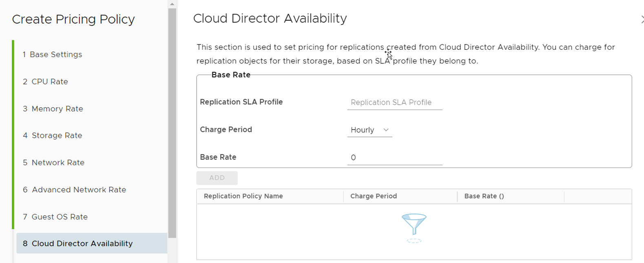644x263 pixels.
Task: Open the Charge Period dropdown
Action: click(x=369, y=130)
